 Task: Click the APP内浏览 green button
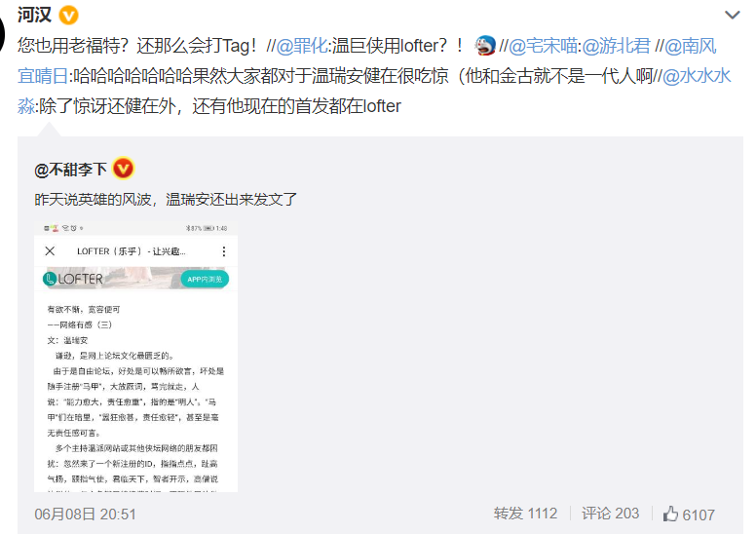[x=205, y=279]
